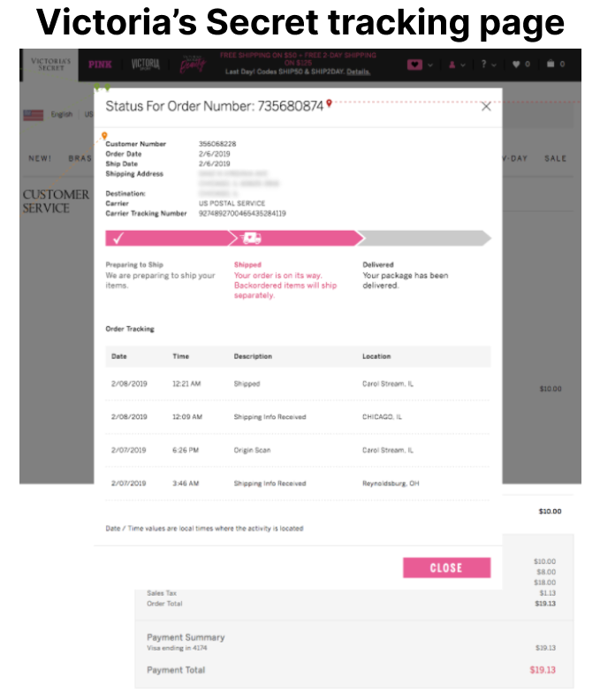Click Visa ending in 4174 text
600x700 pixels.
[178, 648]
